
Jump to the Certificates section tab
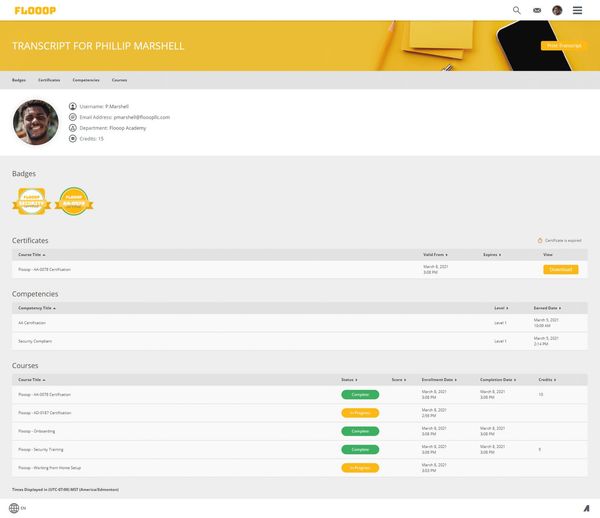tap(49, 80)
